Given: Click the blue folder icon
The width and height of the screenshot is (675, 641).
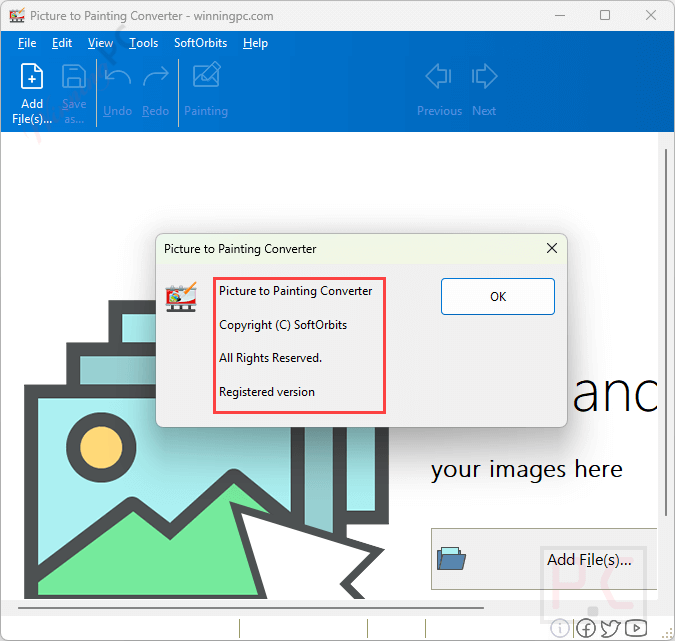Looking at the screenshot, I should pos(451,559).
